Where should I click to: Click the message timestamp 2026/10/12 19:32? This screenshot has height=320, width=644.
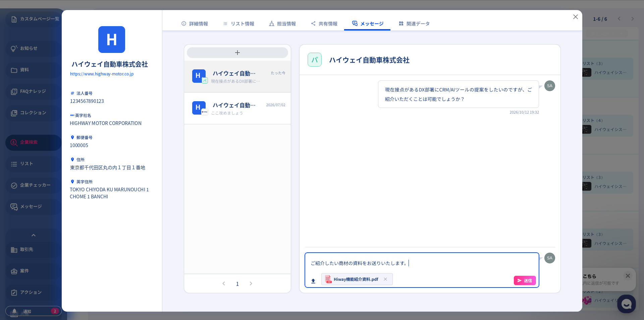524,112
